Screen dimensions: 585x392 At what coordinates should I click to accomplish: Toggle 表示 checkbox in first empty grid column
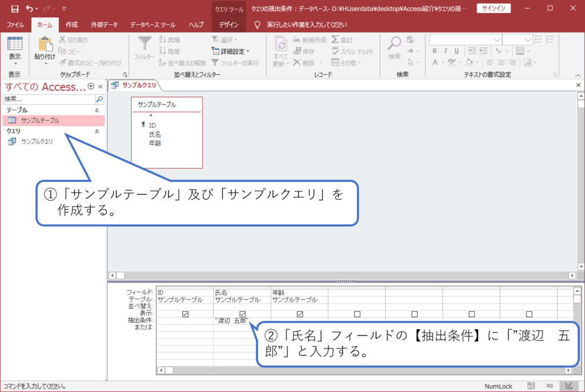click(x=357, y=314)
